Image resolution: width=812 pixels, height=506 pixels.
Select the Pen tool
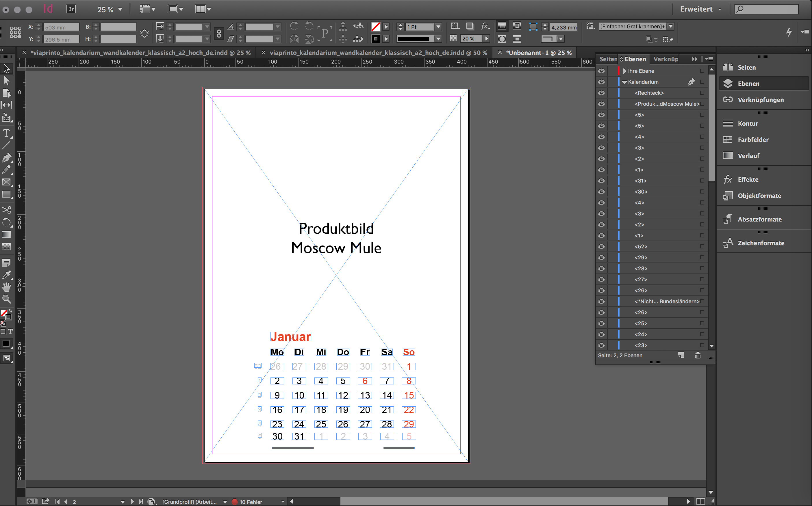tap(6, 158)
